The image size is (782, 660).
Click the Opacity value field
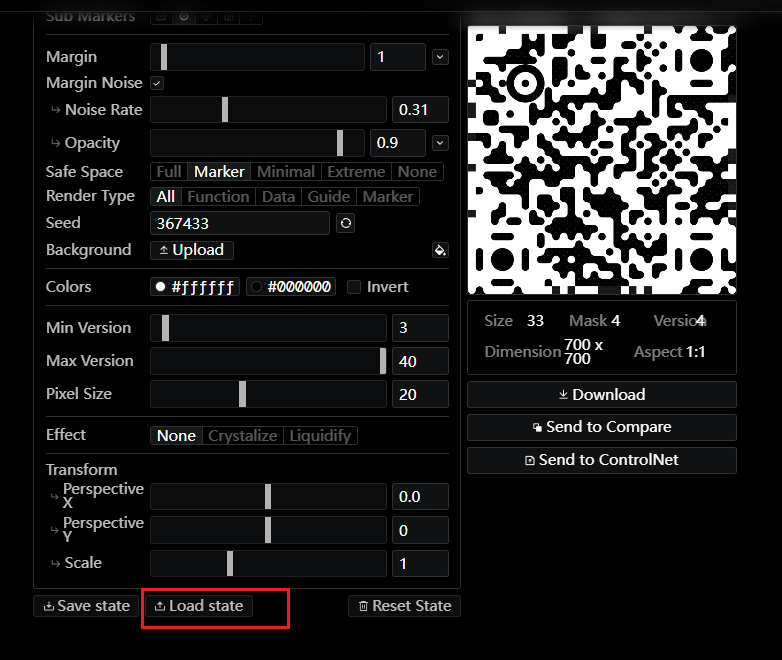click(x=398, y=143)
